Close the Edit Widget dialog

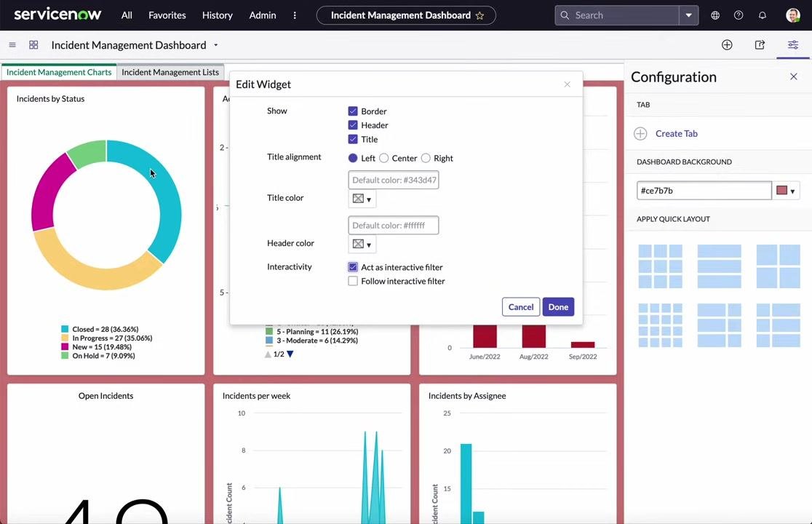click(x=567, y=84)
